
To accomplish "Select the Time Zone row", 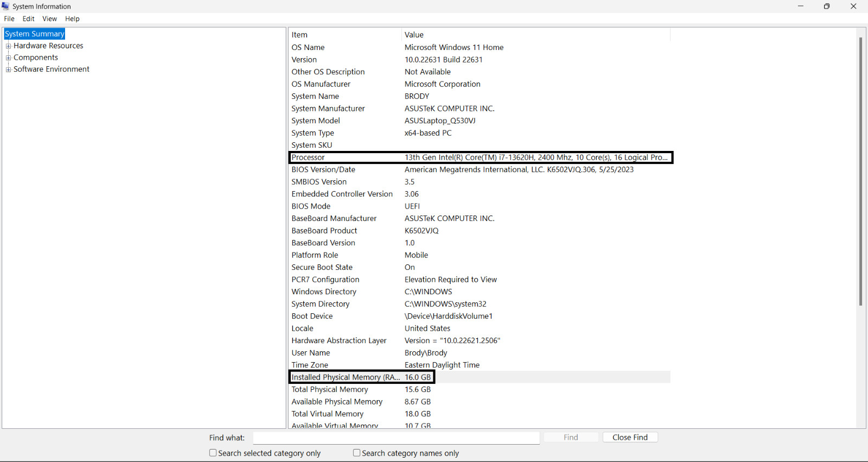I will (x=480, y=365).
